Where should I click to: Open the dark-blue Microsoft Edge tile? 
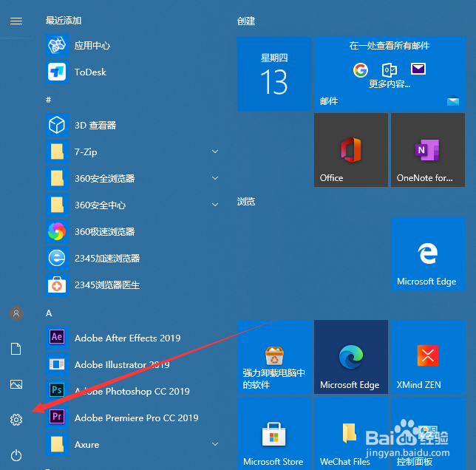[x=351, y=357]
